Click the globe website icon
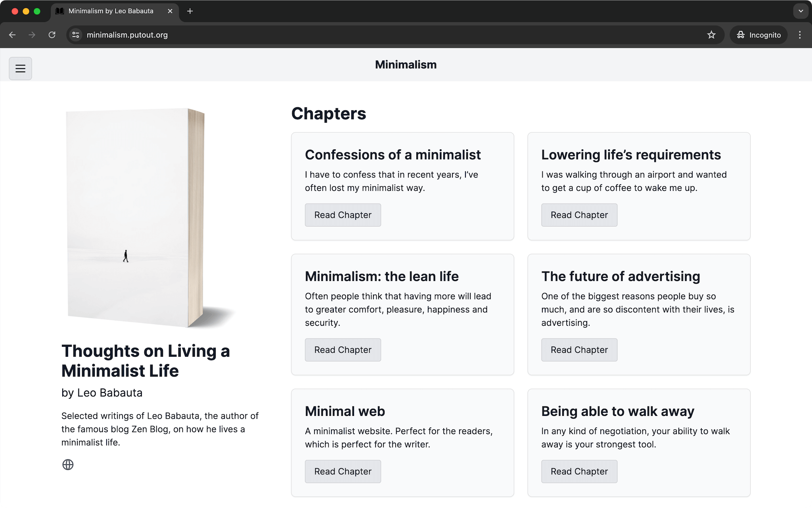Screen dimensions: 812x508 (x=68, y=464)
